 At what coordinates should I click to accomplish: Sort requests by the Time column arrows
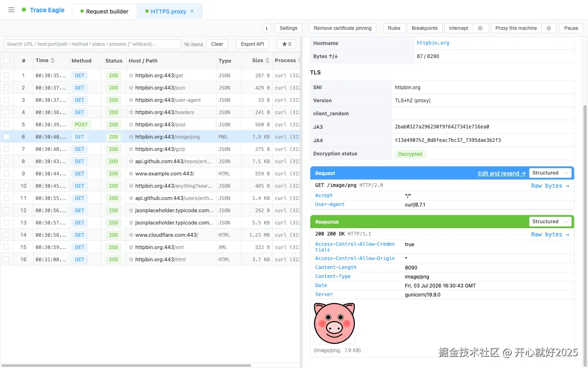pos(53,61)
